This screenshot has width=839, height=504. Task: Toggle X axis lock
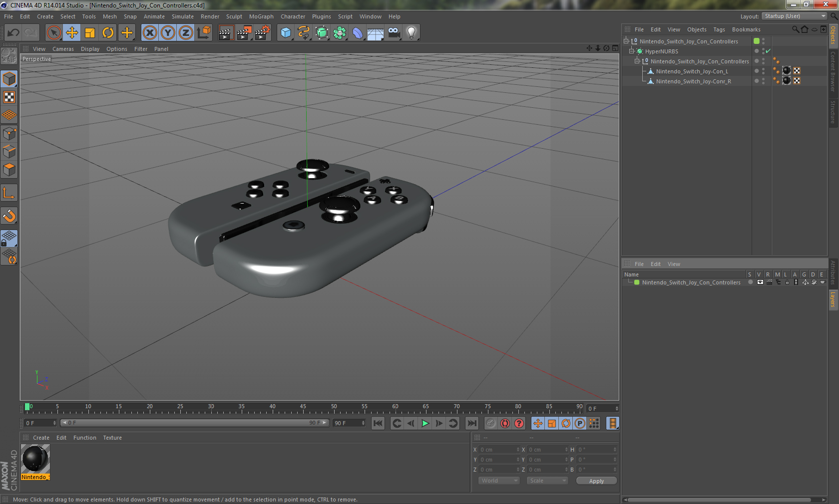(149, 33)
